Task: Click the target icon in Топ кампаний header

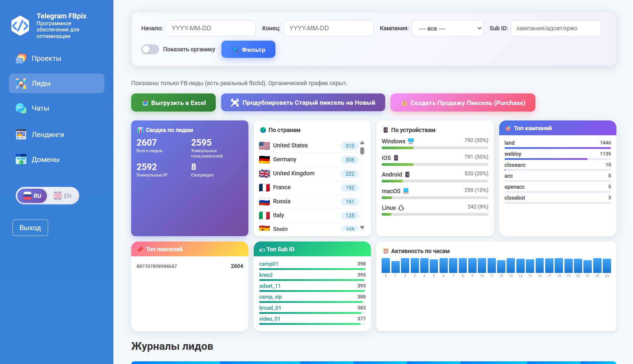Action: [508, 128]
